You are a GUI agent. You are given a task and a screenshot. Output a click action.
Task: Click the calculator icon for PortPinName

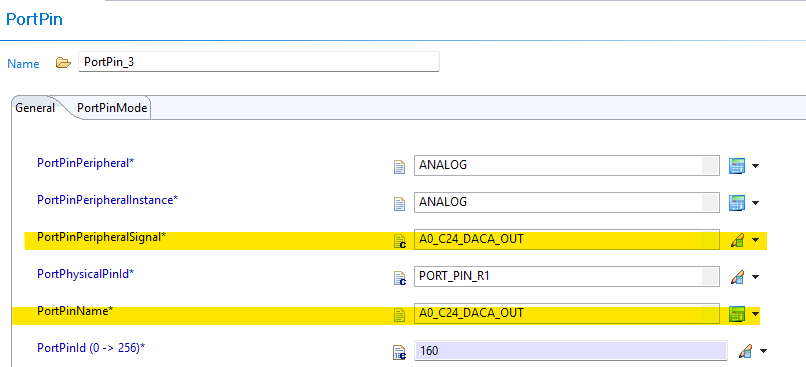pyautogui.click(x=737, y=314)
